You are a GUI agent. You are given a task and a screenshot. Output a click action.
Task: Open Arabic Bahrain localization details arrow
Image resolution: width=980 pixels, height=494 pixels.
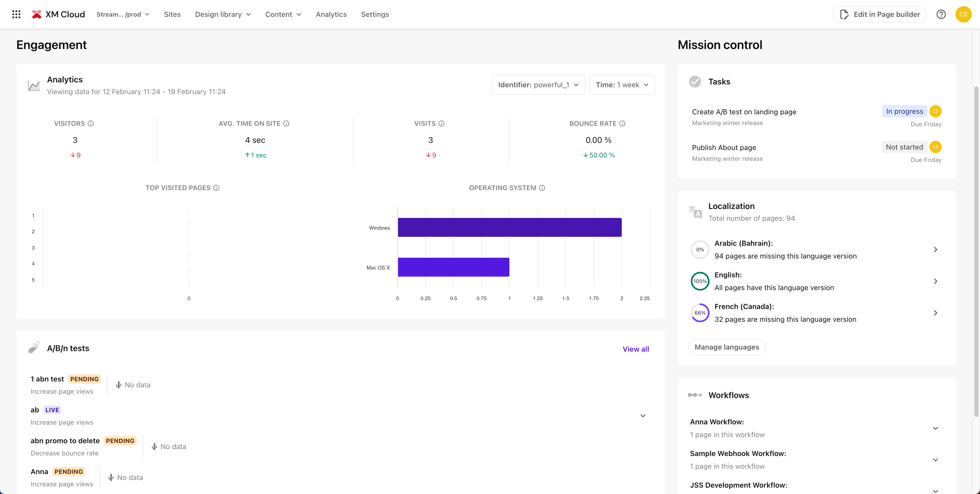[936, 249]
